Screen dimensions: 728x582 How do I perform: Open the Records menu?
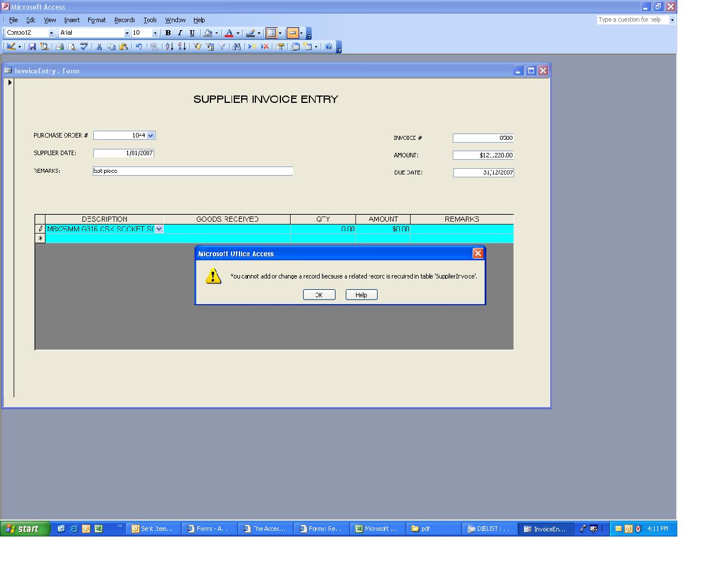click(x=125, y=20)
